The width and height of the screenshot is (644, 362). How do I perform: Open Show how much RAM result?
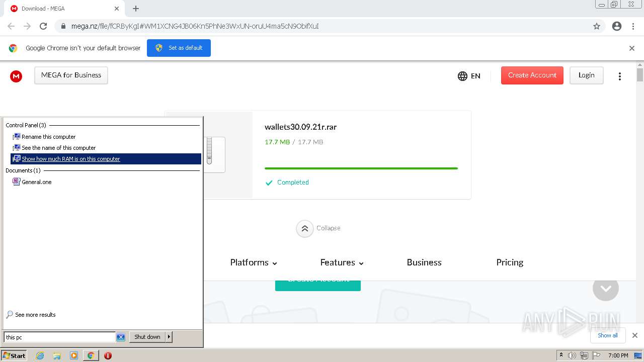coord(106,159)
